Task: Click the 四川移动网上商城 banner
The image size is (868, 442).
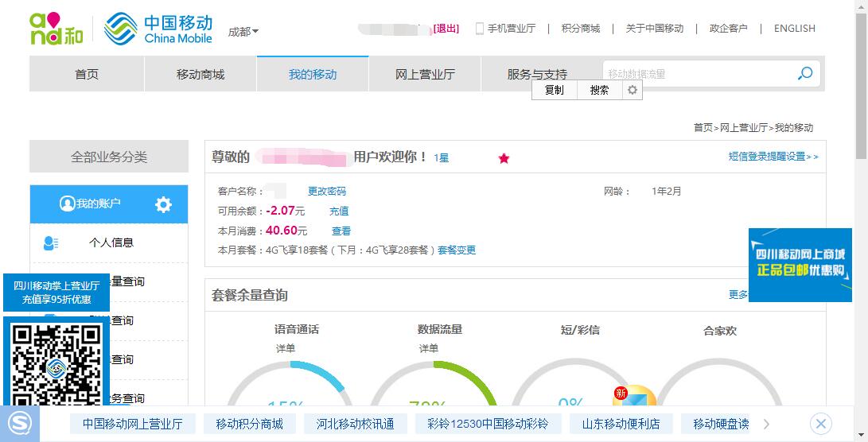Action: (x=800, y=265)
